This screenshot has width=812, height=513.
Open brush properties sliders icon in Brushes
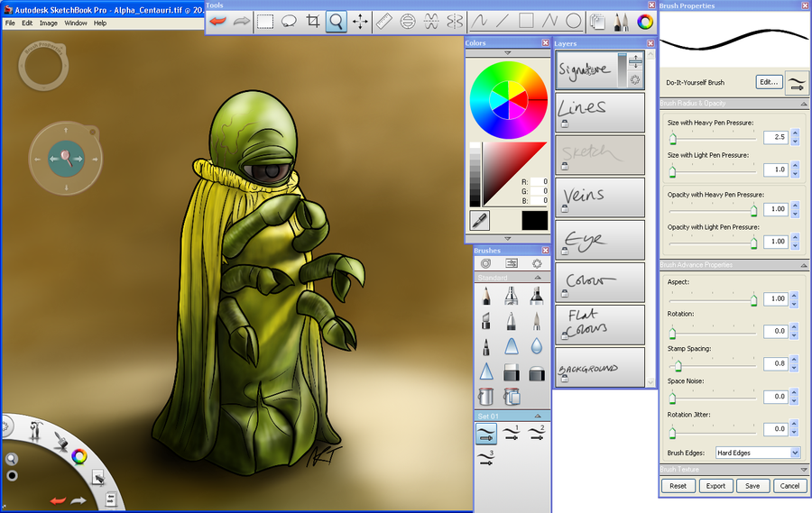click(512, 263)
